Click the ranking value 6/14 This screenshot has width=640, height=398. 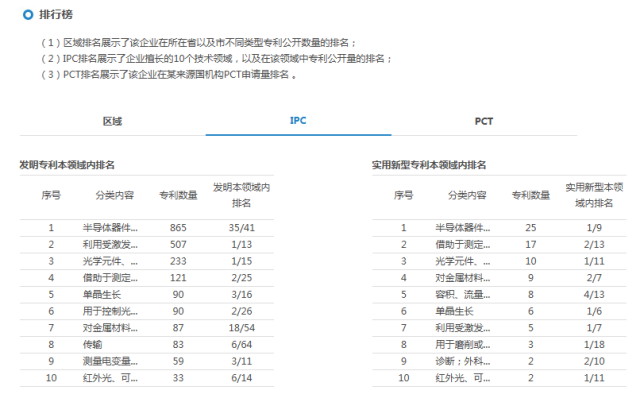point(242,378)
